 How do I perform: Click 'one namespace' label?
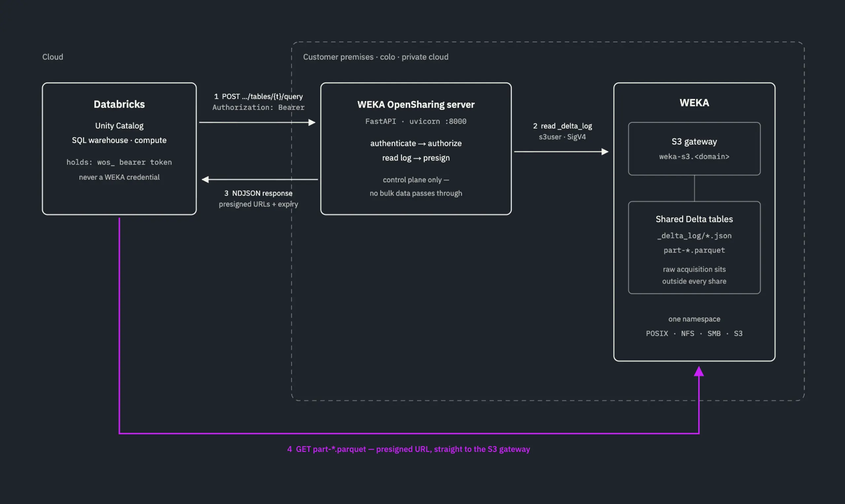(x=694, y=319)
